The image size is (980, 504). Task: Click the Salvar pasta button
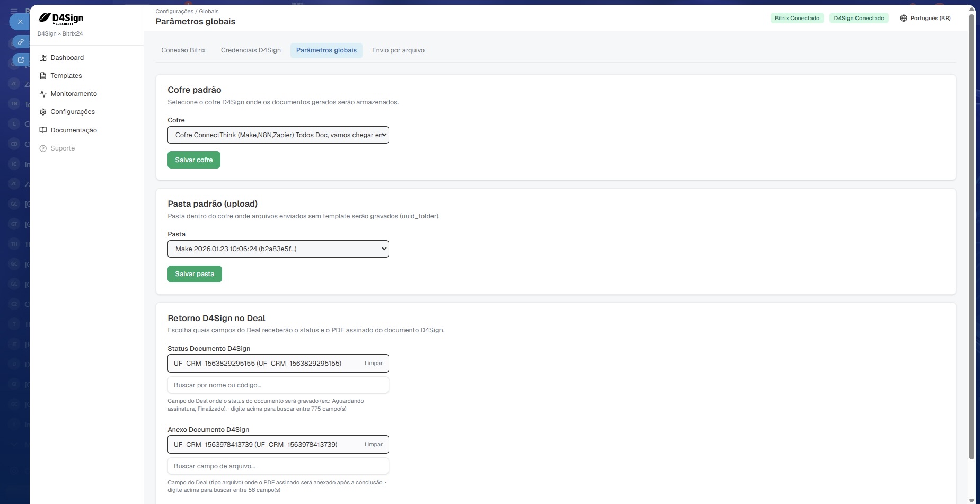(195, 274)
